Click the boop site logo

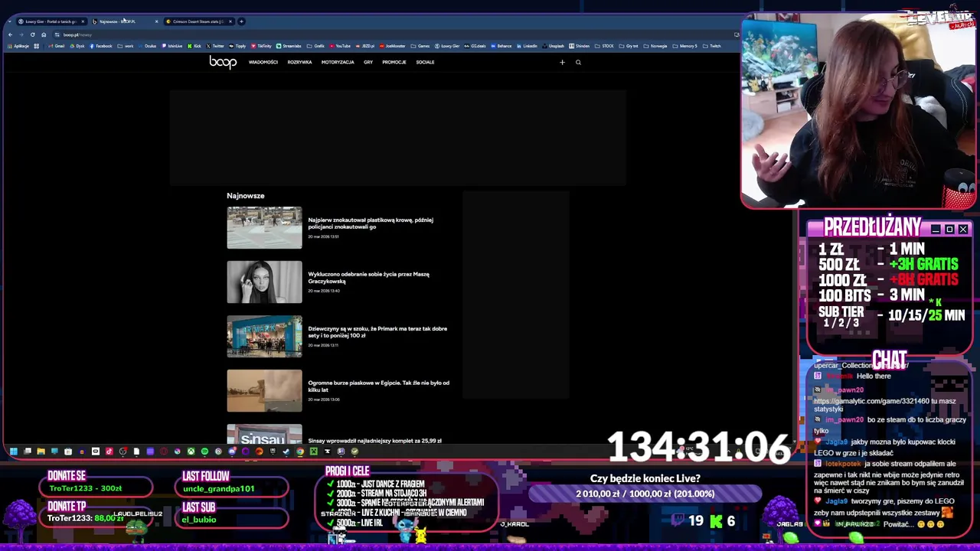223,62
